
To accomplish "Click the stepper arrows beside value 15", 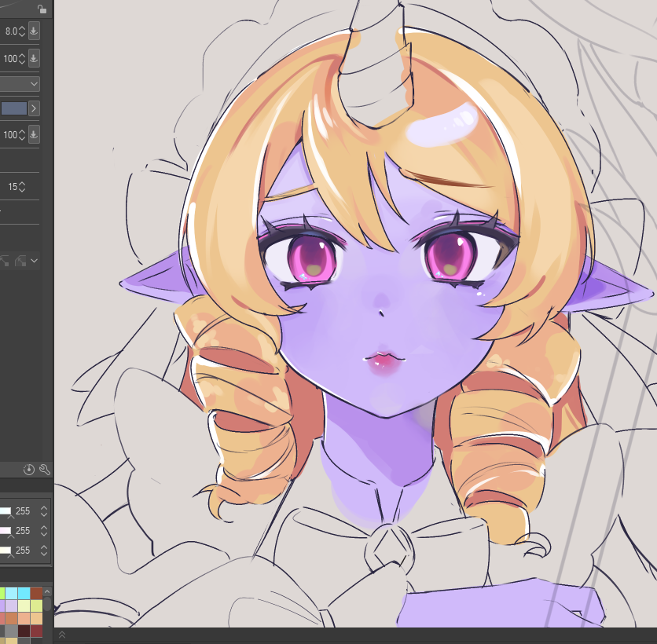I will click(x=22, y=186).
